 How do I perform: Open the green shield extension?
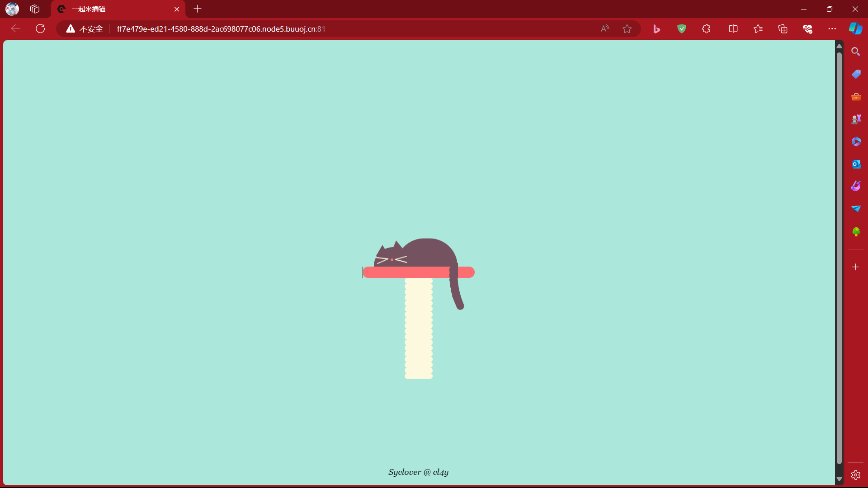click(x=682, y=29)
